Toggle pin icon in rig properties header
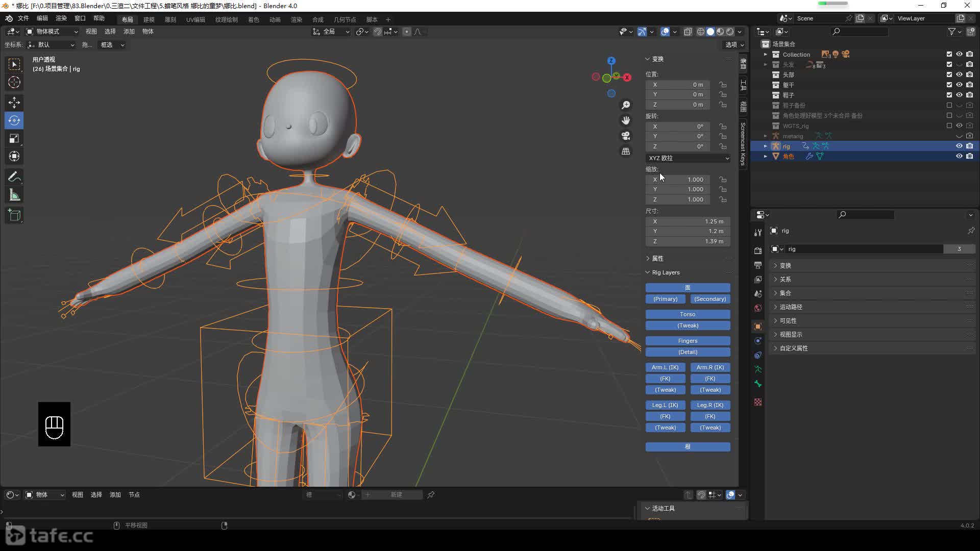This screenshot has width=980, height=551. pos(971,231)
